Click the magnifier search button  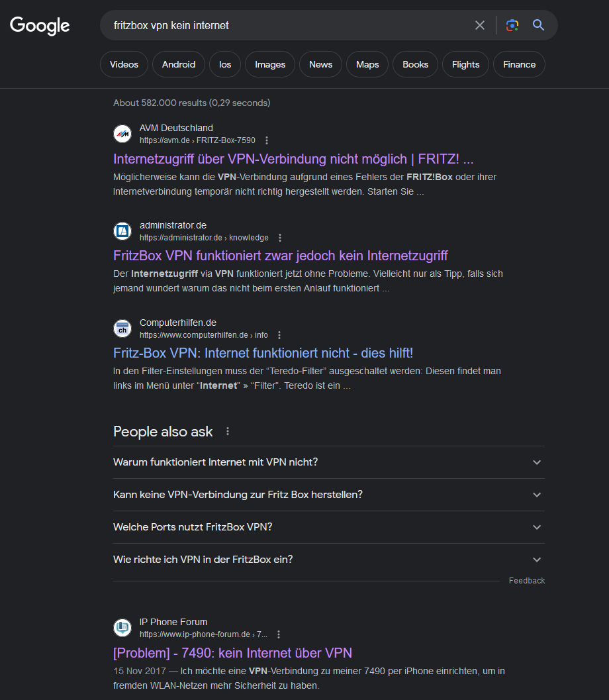pos(539,25)
